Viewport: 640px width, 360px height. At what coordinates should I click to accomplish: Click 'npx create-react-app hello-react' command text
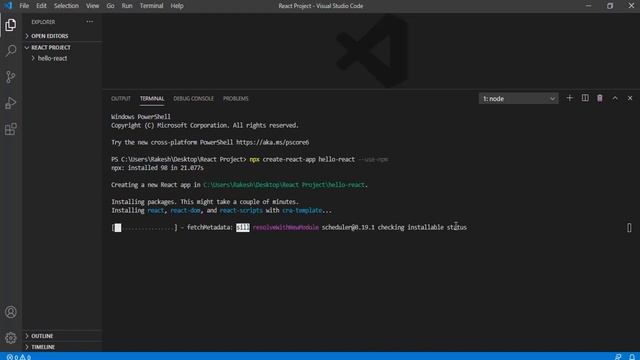coord(302,160)
